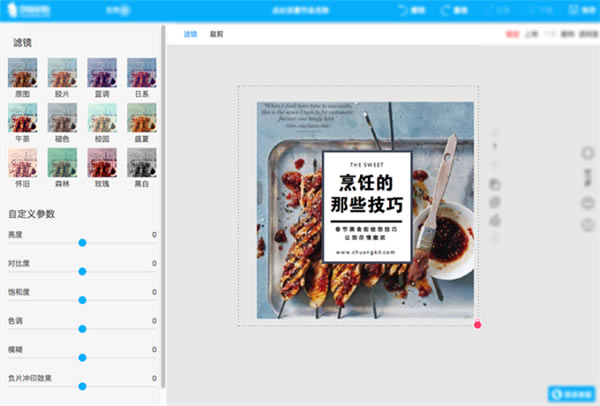Click the design title in the header

point(300,10)
